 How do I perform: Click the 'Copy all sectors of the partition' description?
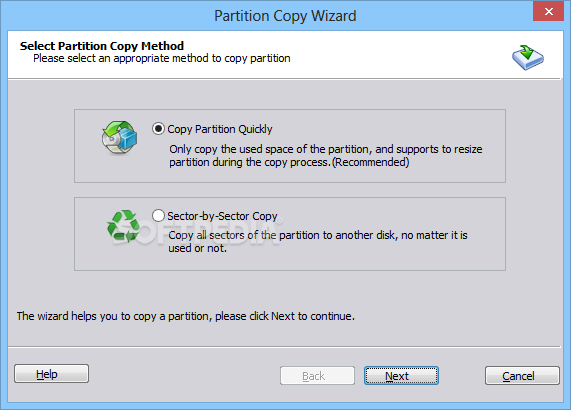tap(318, 241)
